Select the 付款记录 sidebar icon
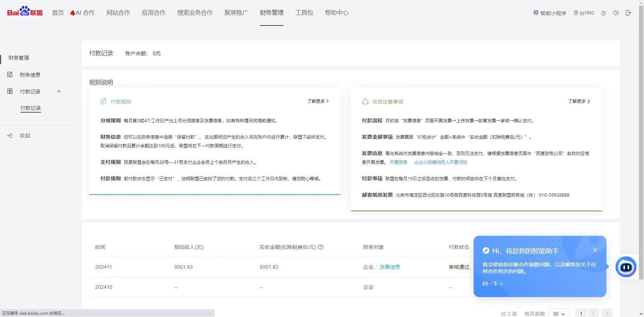Screen dimensions: 644x317 point(10,91)
